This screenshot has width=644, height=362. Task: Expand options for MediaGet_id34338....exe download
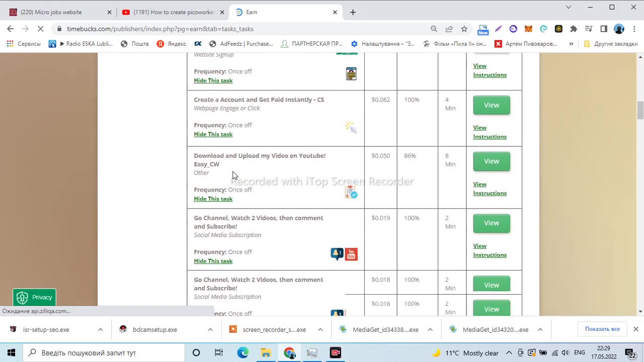coord(430,330)
